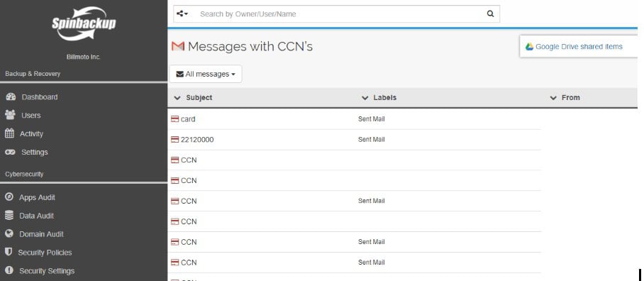Screen dimensions: 644x281
Task: Open Settings in the sidebar
Action: tap(35, 153)
